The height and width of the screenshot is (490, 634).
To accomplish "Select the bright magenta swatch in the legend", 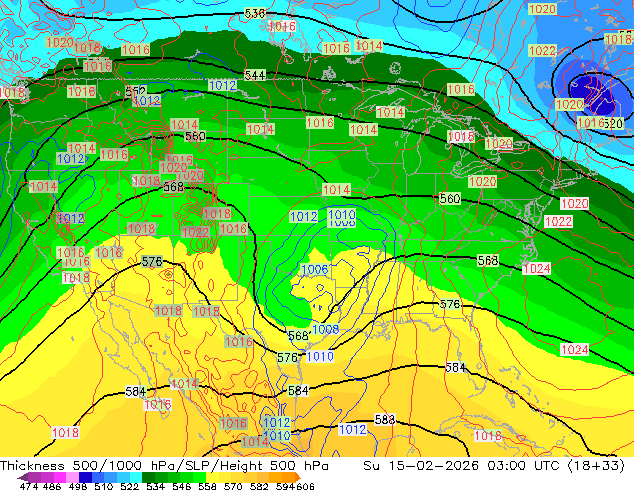I will (x=60, y=477).
